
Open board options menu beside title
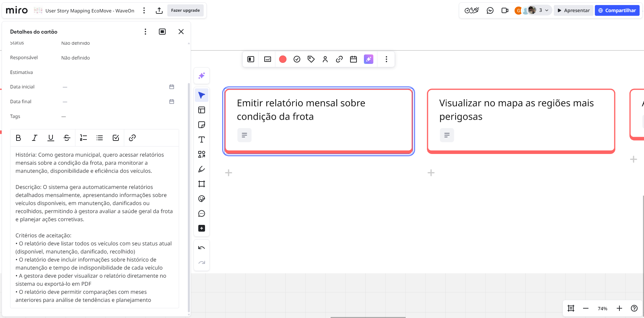click(x=144, y=10)
